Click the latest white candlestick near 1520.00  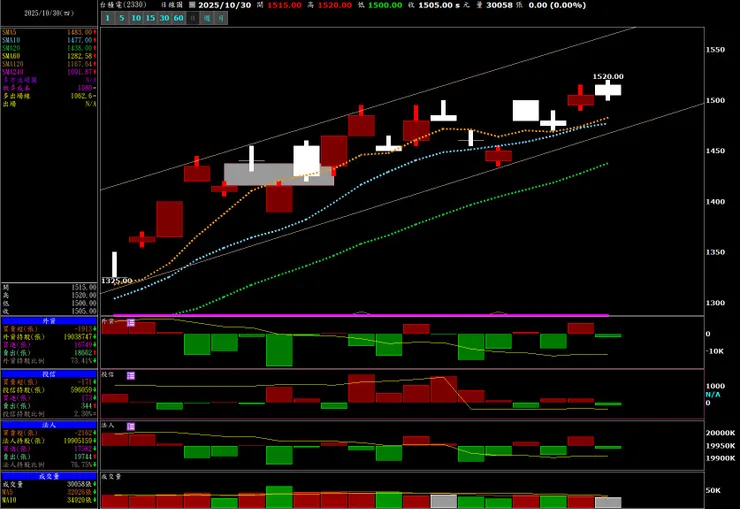click(x=608, y=90)
